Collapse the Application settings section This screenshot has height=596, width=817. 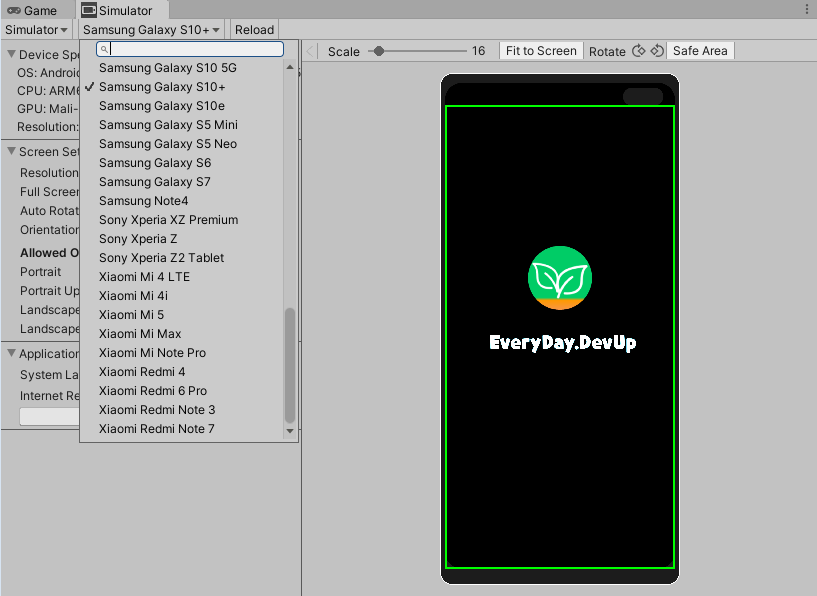coord(11,353)
